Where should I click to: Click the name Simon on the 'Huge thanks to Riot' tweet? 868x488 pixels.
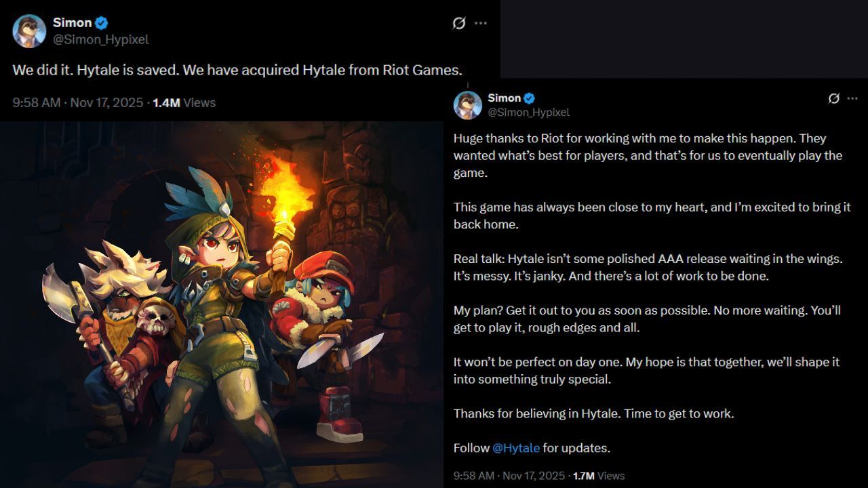504,98
